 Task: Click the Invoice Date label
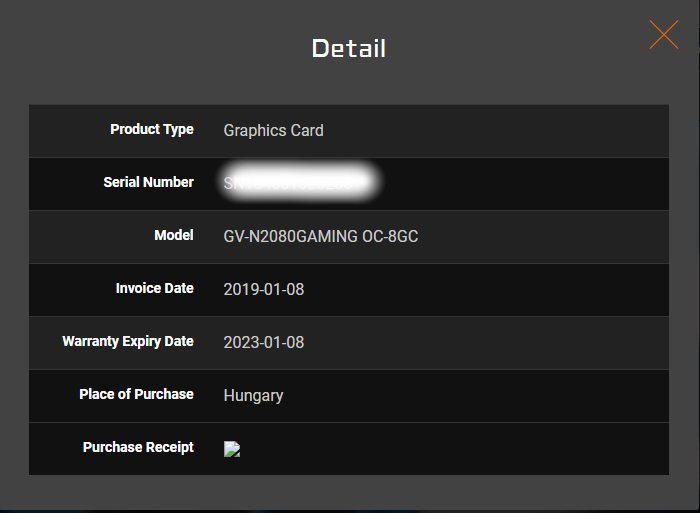tap(154, 289)
